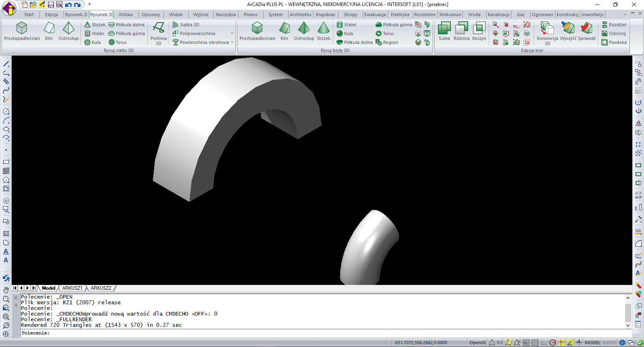Click the Półkula górna solid tool

(394, 25)
